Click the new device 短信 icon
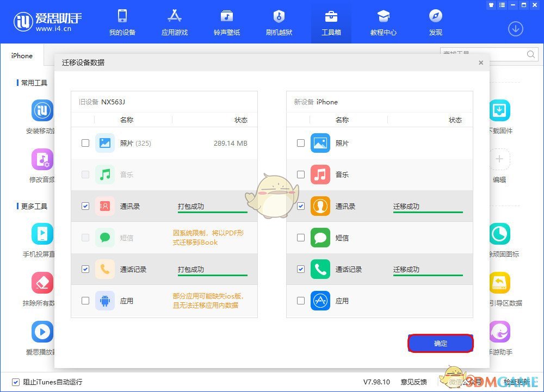This screenshot has width=544, height=392. [x=320, y=238]
